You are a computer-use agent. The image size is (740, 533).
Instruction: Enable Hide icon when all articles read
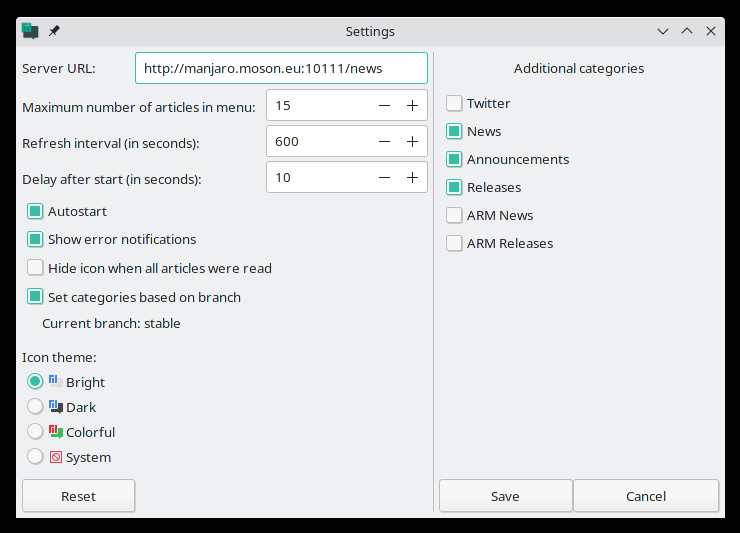click(36, 268)
